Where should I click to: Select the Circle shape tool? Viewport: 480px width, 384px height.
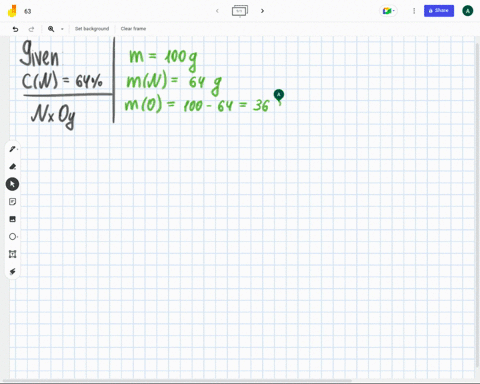(13, 237)
